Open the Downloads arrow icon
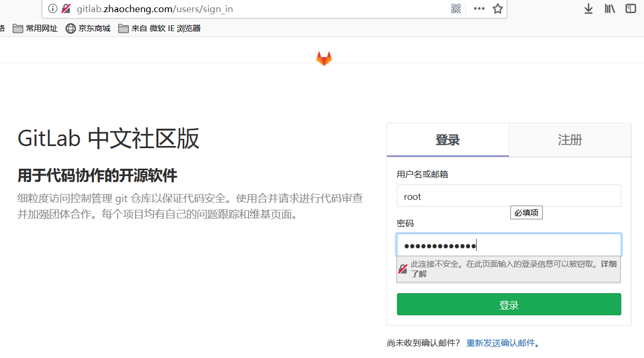The image size is (644, 358). 589,8
